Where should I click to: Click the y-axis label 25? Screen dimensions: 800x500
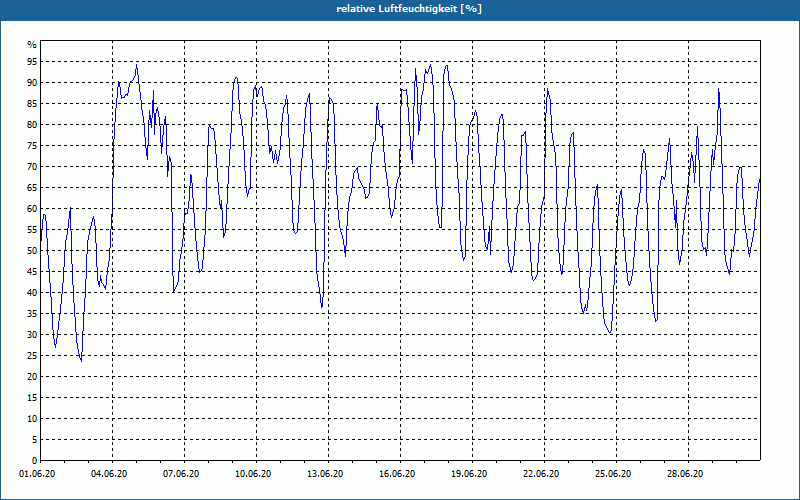coord(32,356)
